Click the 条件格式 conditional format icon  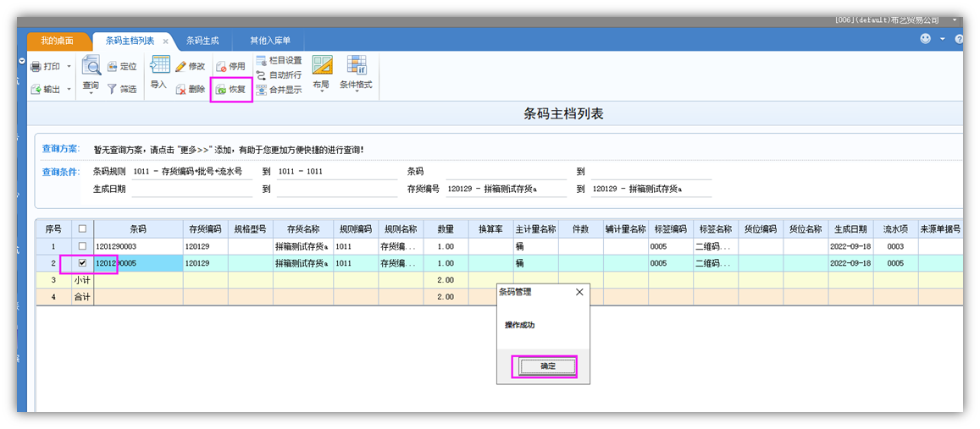click(x=357, y=65)
